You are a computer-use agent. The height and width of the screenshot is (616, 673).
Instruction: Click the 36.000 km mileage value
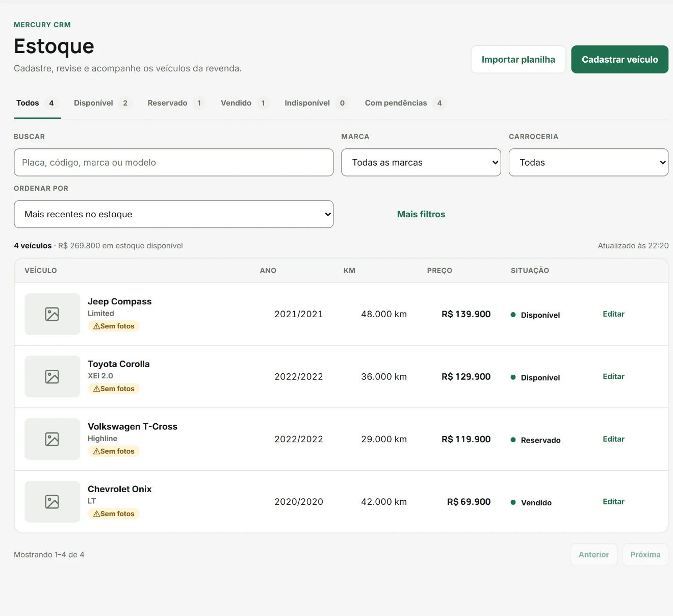coord(384,377)
